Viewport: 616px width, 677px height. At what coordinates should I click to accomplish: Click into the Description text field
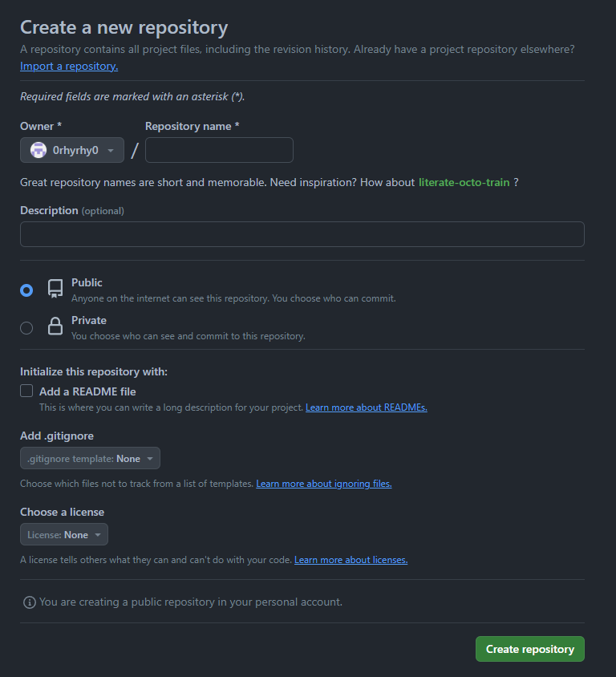point(302,234)
